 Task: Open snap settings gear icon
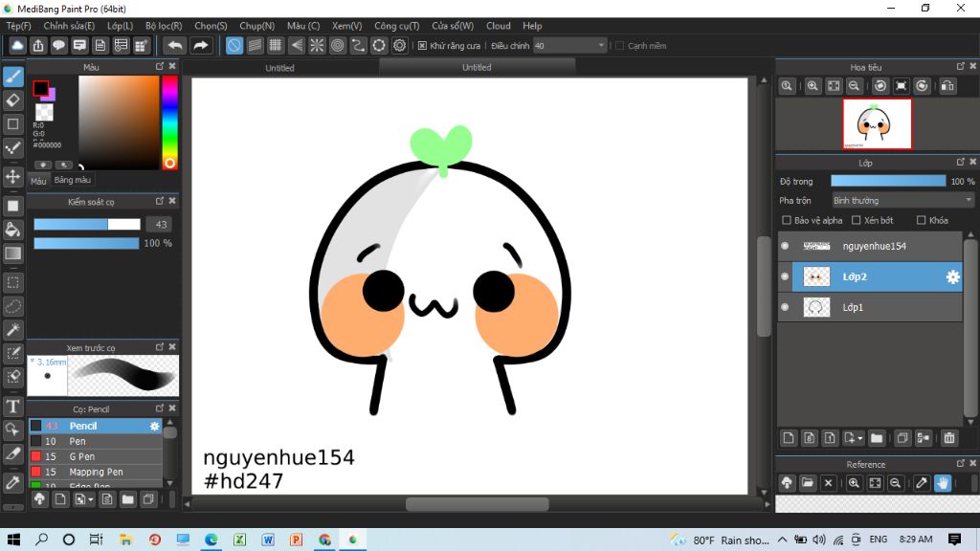[399, 46]
